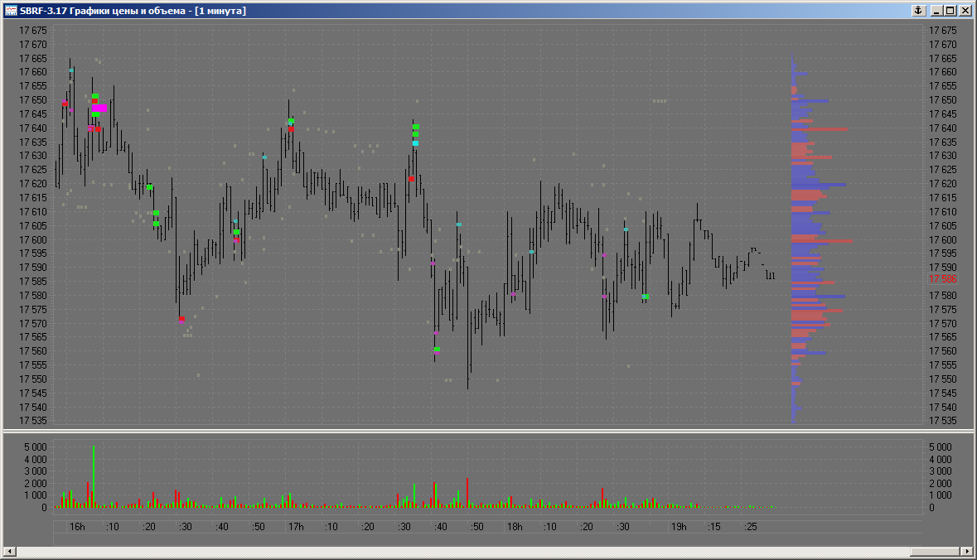Screen dimensions: 977x560
Task: Click the divider between price and volume panels
Action: pyautogui.click(x=488, y=432)
